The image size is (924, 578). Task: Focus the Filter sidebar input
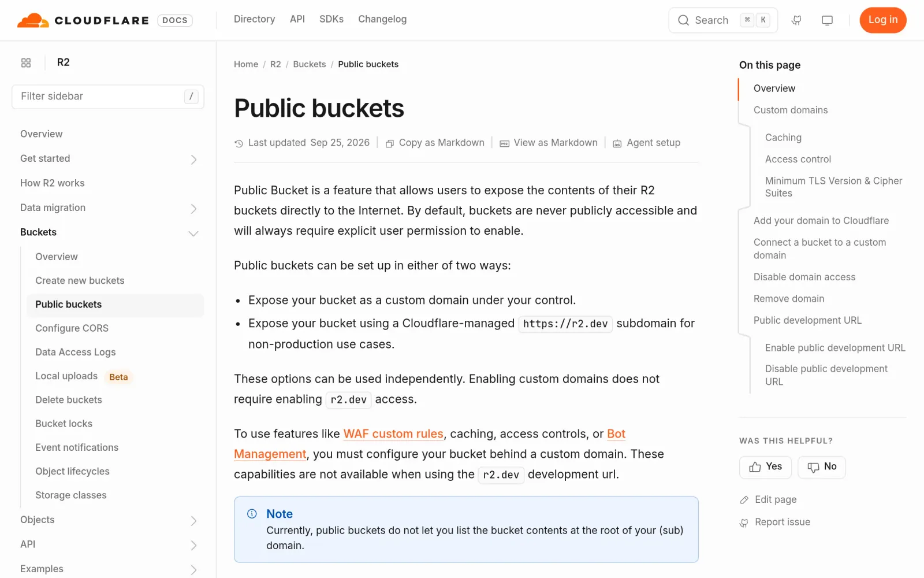pos(108,97)
